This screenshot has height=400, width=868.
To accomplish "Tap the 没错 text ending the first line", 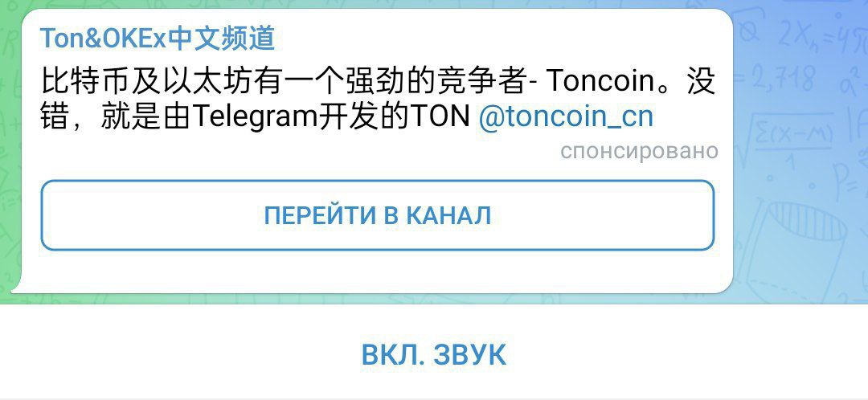I will [700, 81].
